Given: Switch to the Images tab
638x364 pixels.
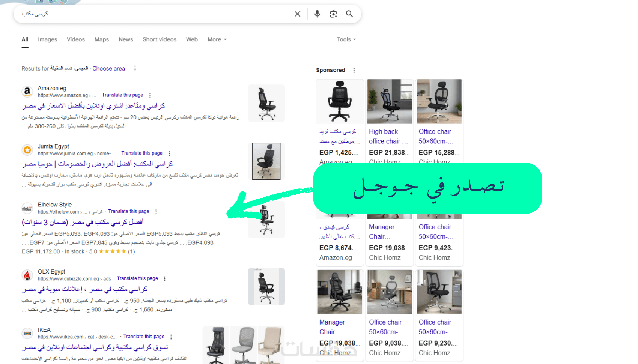Looking at the screenshot, I should [47, 39].
